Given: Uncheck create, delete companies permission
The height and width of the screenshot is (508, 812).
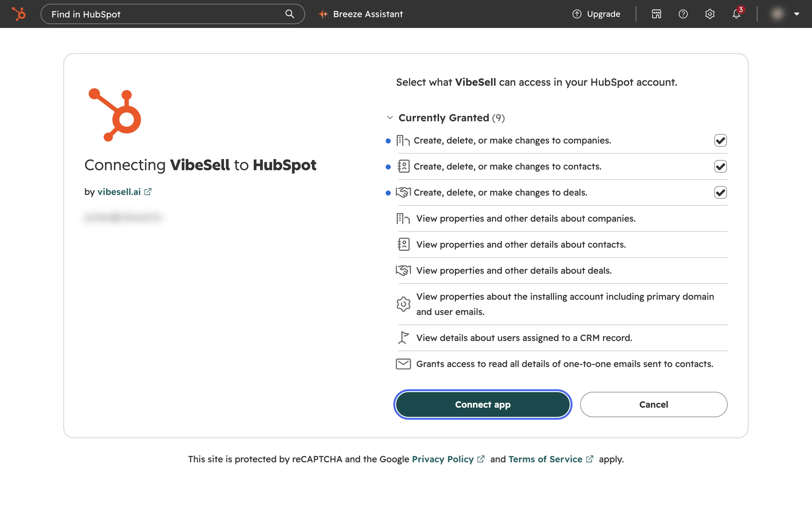Looking at the screenshot, I should (720, 140).
